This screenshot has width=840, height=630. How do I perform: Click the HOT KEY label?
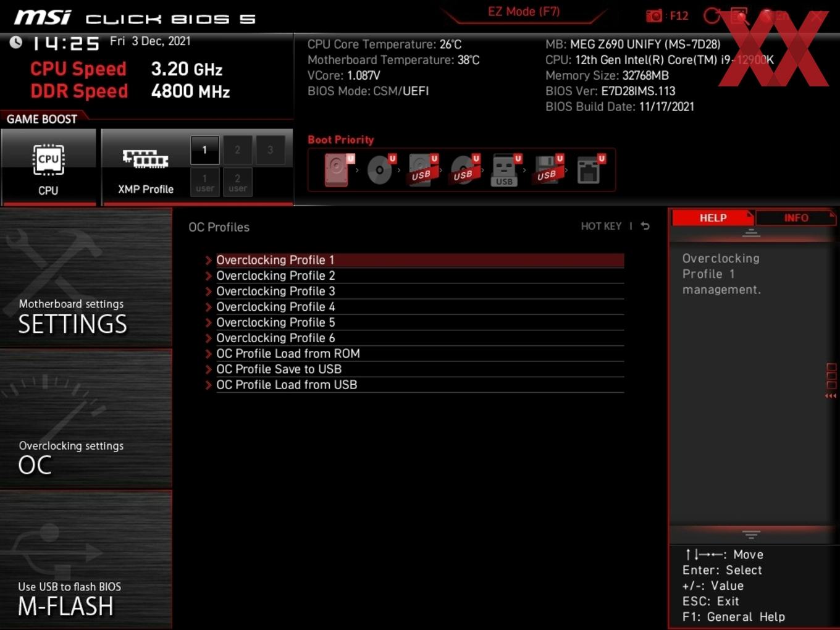point(601,226)
